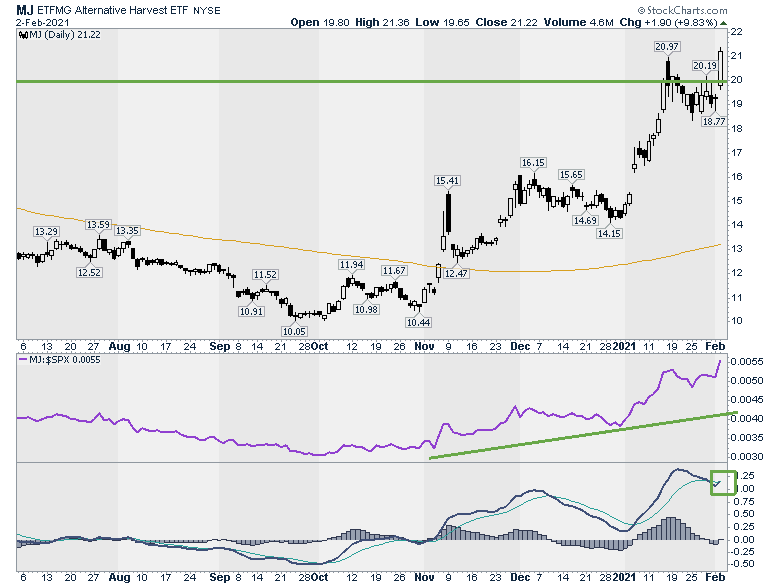This screenshot has height=586, width=780.
Task: Click the purple line marker before MJ:$SPX
Action: (x=22, y=360)
